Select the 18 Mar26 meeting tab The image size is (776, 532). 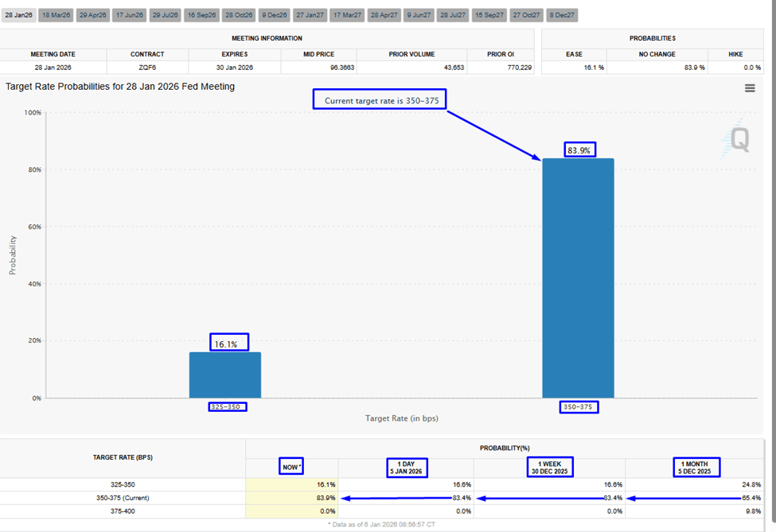click(x=56, y=15)
